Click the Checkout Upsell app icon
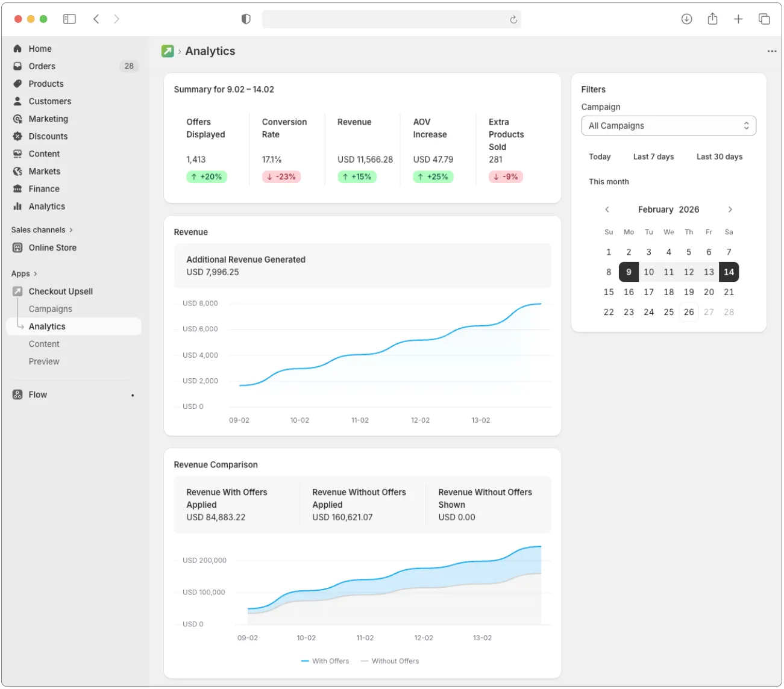Viewport: 784px width, 689px height. [17, 291]
